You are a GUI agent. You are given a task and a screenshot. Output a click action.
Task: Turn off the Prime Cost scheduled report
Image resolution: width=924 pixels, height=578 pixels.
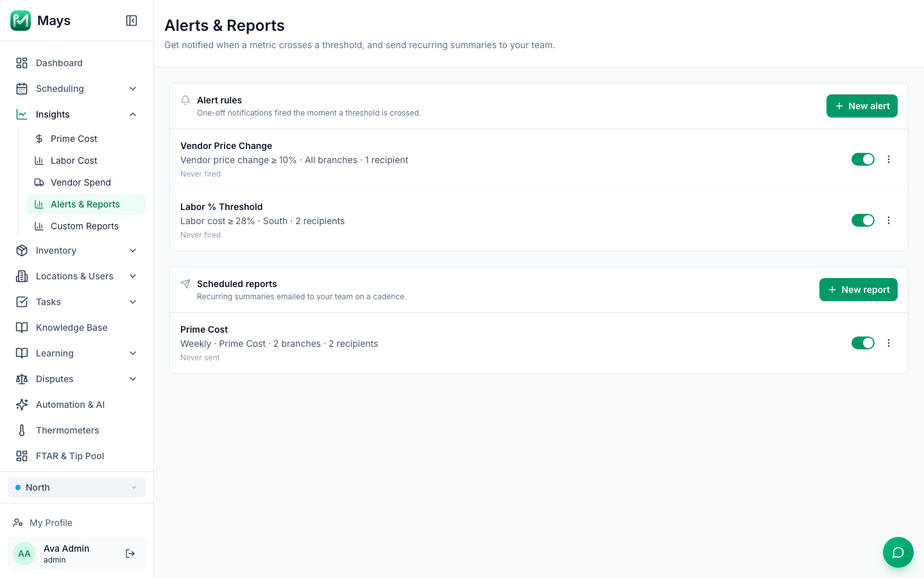[x=863, y=343]
